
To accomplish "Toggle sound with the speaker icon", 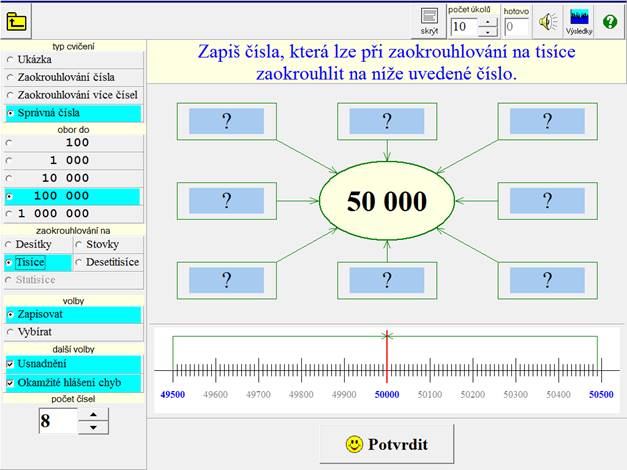I will 548,21.
